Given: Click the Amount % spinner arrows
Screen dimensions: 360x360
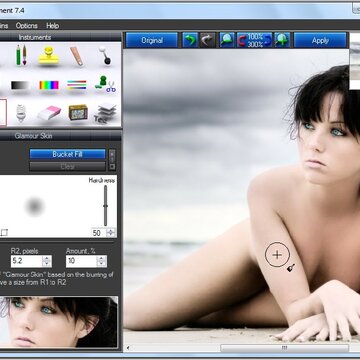Looking at the screenshot, I should 102,261.
